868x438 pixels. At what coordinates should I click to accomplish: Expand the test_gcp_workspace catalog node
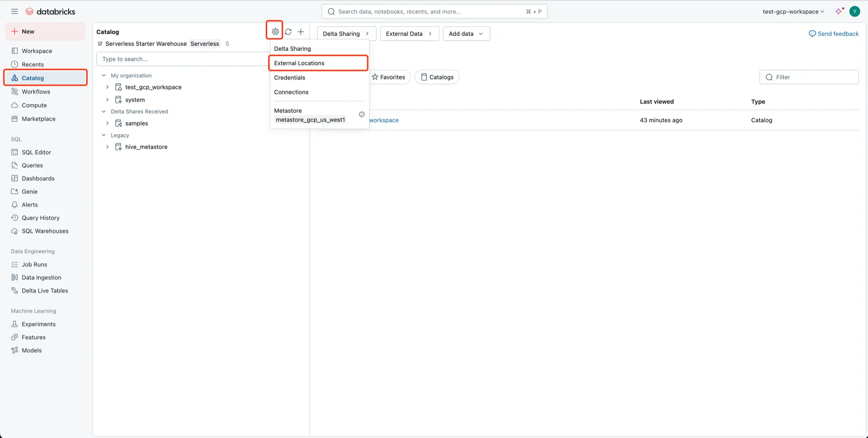pyautogui.click(x=107, y=87)
